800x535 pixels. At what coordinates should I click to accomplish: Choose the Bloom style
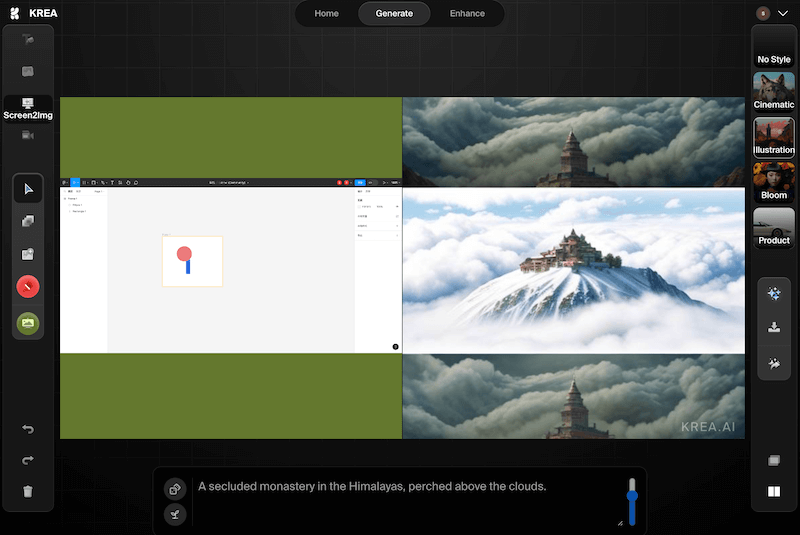774,182
